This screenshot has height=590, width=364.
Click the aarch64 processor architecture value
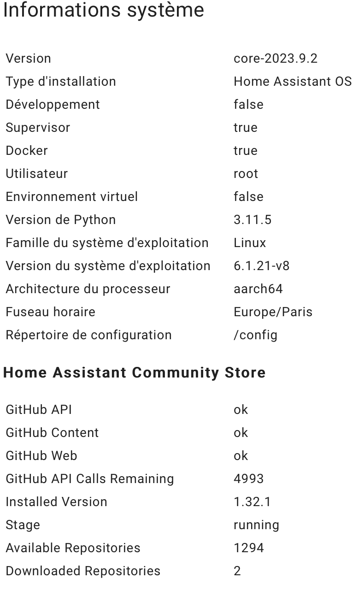(x=258, y=289)
